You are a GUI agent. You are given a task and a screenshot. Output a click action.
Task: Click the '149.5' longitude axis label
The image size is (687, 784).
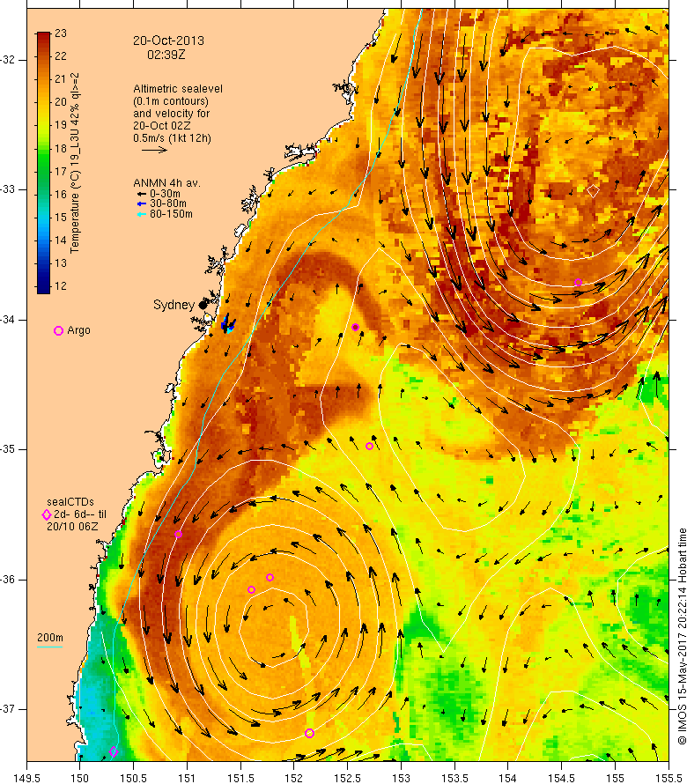(x=26, y=778)
